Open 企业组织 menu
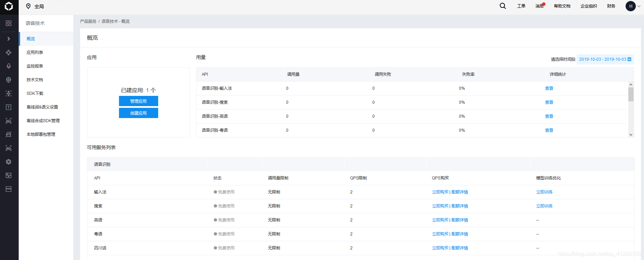The width and height of the screenshot is (644, 260). pos(589,6)
